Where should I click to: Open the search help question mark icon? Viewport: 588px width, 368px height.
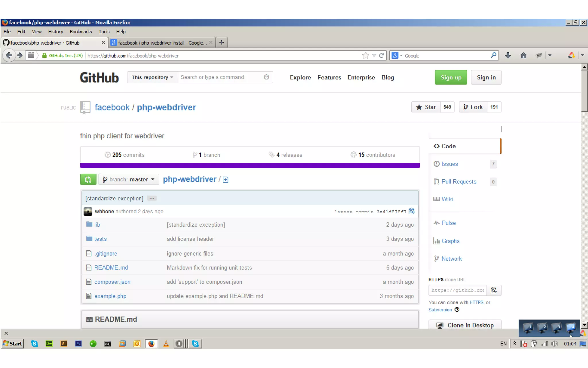click(266, 77)
